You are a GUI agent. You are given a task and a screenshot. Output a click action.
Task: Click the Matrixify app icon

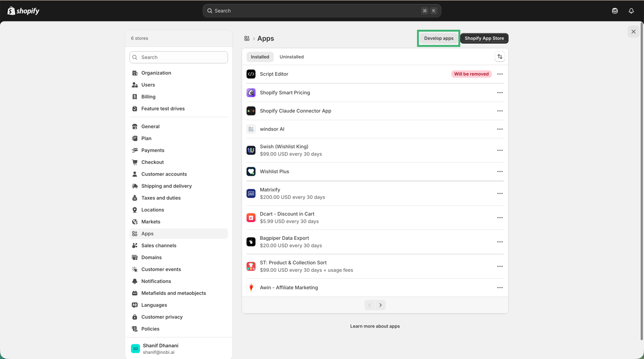[x=251, y=194]
